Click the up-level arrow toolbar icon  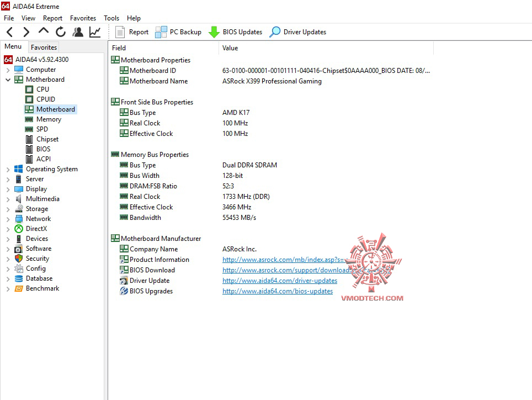[44, 31]
